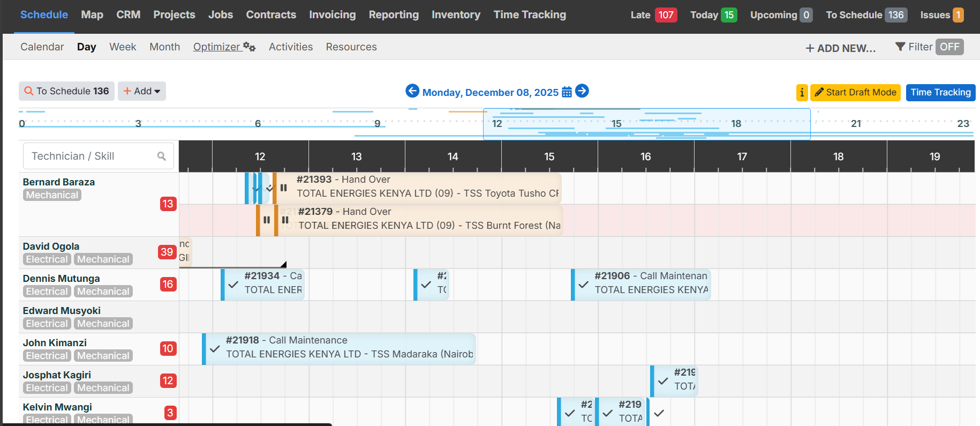
Task: Switch to Calendar view
Action: pos(42,47)
